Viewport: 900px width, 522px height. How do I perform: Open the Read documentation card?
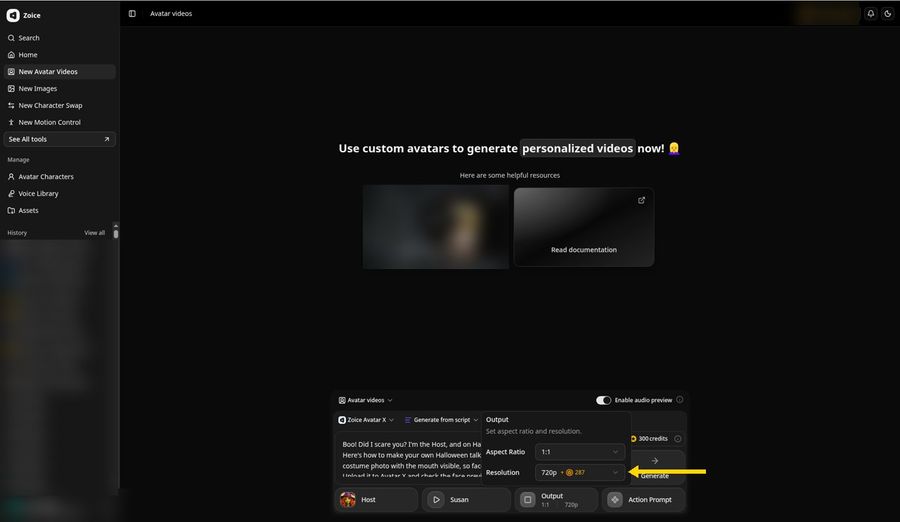[x=584, y=227]
